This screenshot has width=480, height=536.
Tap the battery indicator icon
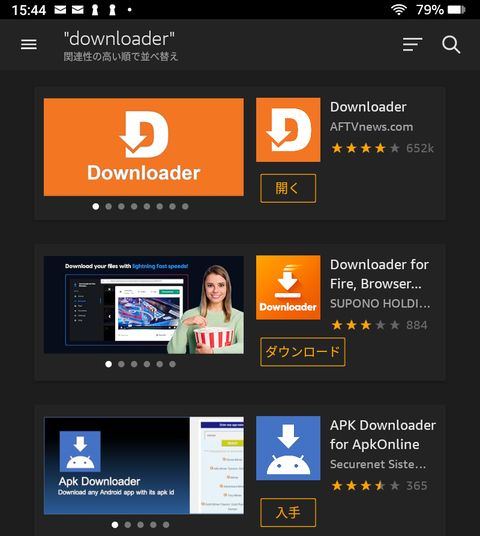(457, 10)
